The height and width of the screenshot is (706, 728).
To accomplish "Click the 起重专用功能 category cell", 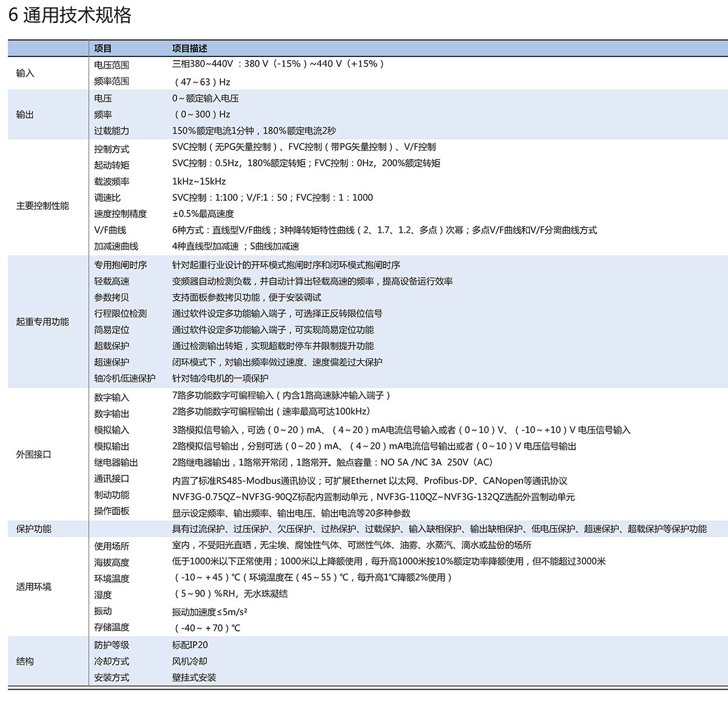I will coord(42,321).
